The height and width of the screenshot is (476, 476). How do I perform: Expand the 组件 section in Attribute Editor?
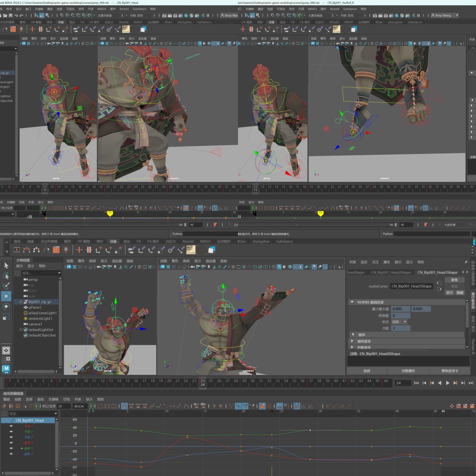click(x=353, y=334)
